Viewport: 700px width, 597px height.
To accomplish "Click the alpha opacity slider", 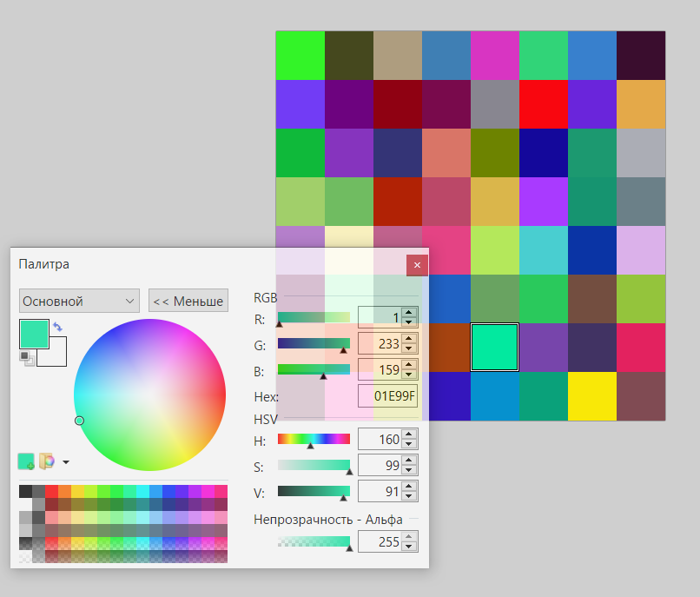I will pos(314,541).
